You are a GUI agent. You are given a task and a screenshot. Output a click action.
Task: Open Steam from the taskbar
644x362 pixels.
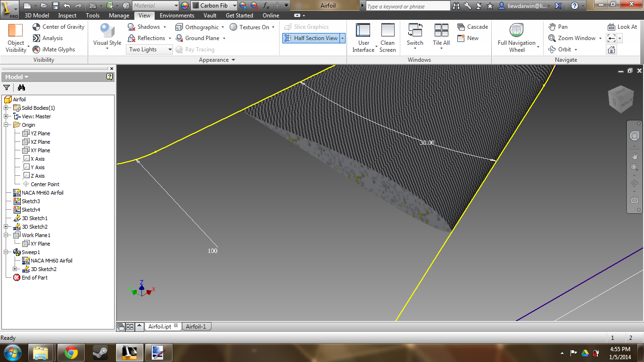click(x=99, y=352)
